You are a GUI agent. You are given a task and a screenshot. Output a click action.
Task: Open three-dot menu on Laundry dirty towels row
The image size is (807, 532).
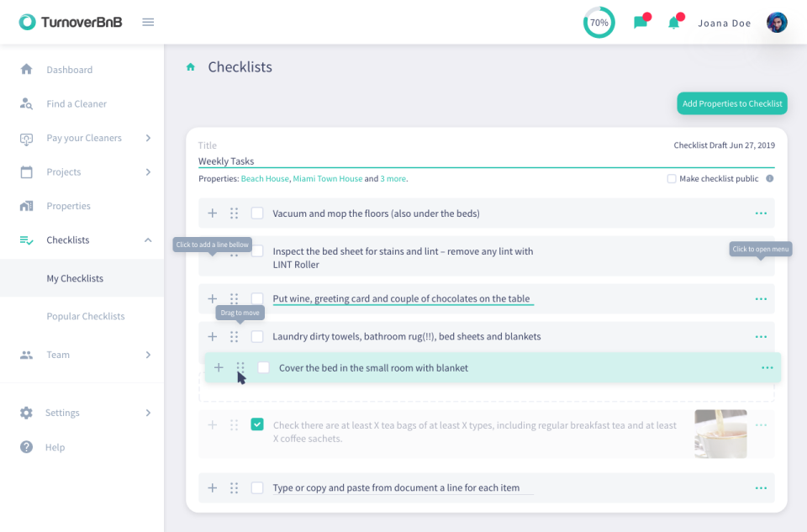761,336
